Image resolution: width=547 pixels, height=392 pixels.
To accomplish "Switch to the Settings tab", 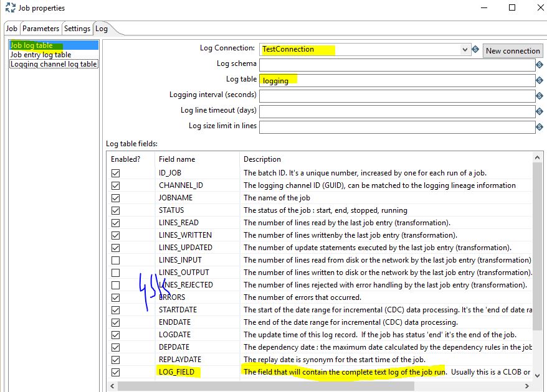I will [x=77, y=28].
